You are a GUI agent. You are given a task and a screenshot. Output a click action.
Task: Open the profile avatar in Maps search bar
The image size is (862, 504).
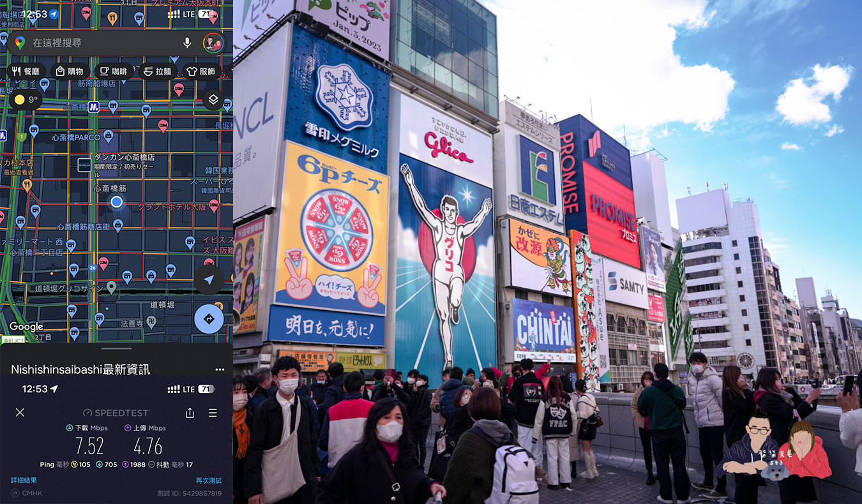click(213, 43)
